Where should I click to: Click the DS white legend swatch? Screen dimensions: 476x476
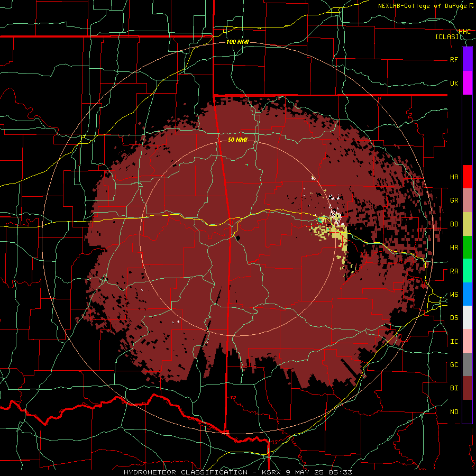coord(467,317)
